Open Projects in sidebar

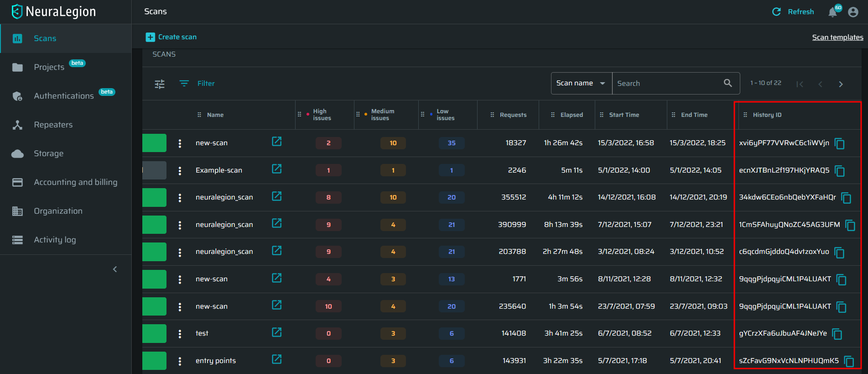[x=66, y=67]
